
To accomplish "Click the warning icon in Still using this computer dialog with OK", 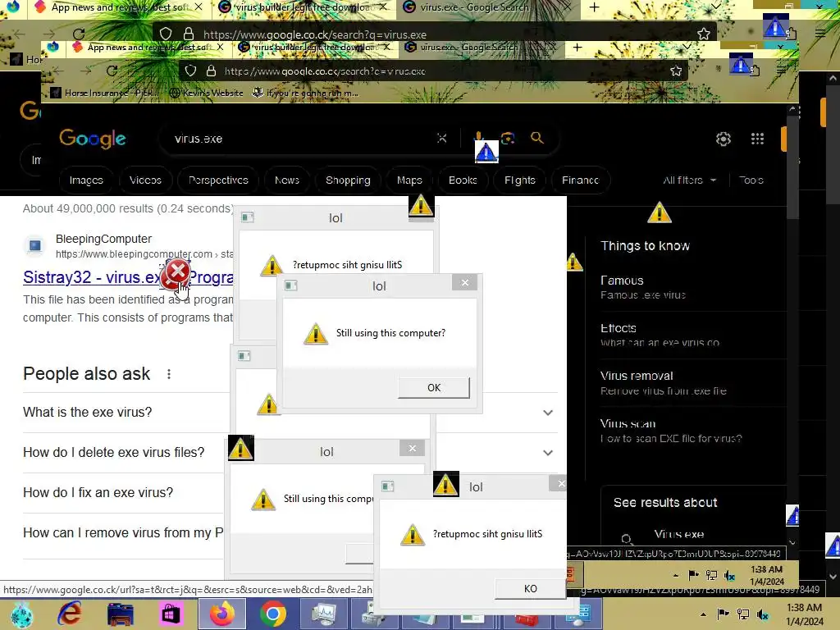I will 316,333.
